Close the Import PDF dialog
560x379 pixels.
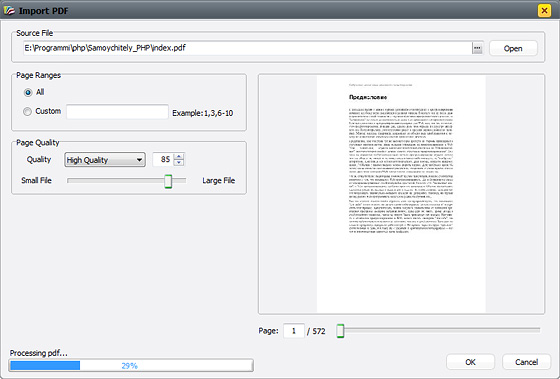coord(544,11)
